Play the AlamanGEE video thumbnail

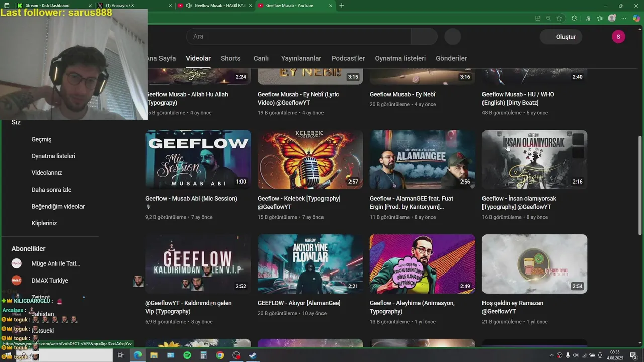click(x=422, y=159)
